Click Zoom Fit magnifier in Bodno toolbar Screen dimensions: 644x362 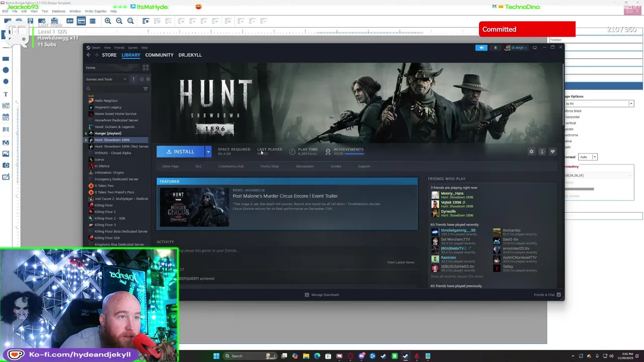point(130,21)
